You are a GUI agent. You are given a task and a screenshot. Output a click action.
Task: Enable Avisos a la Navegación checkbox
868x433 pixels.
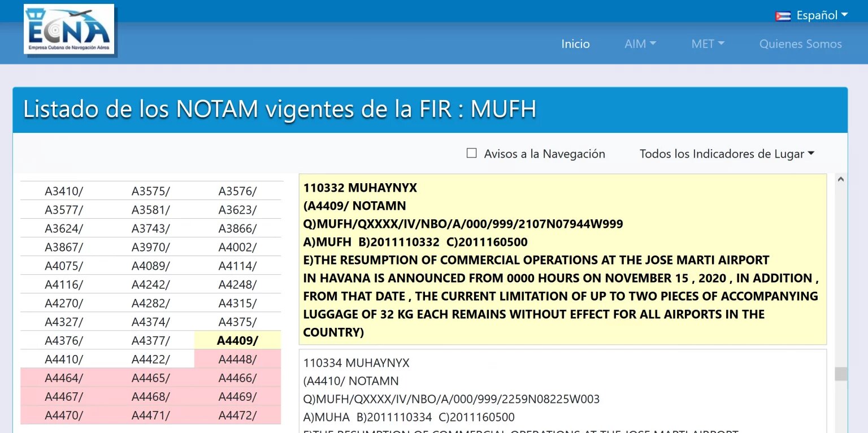[472, 153]
